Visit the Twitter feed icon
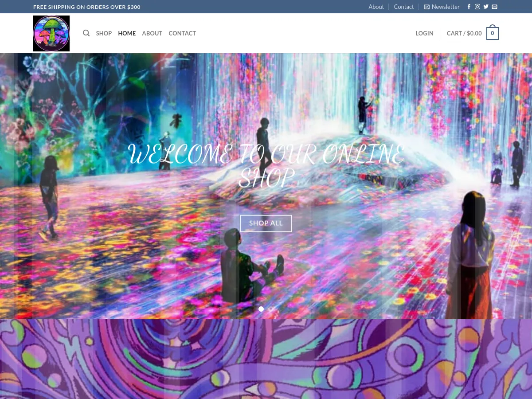The image size is (532, 399). click(x=486, y=7)
